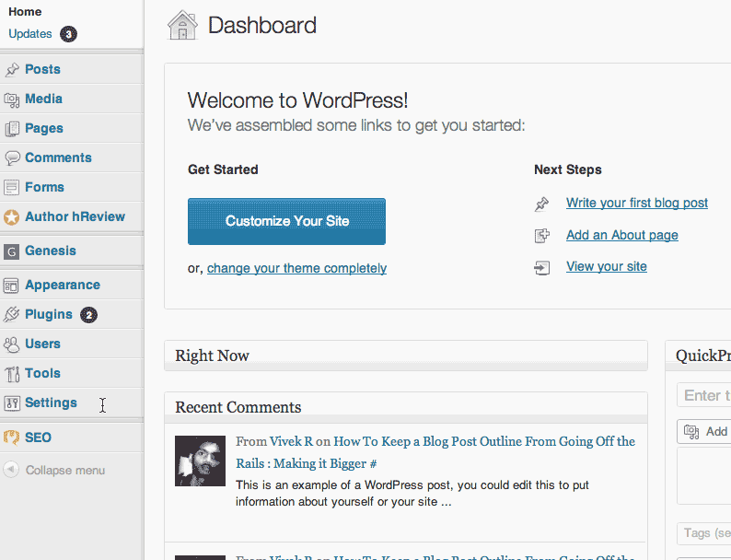This screenshot has width=731, height=560.
Task: Click the Media camera icon
Action: (x=12, y=99)
